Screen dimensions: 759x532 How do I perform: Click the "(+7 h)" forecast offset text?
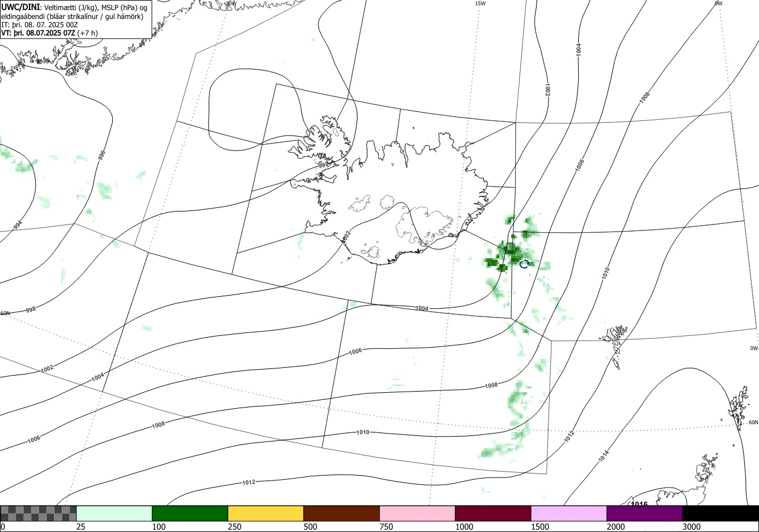click(88, 33)
